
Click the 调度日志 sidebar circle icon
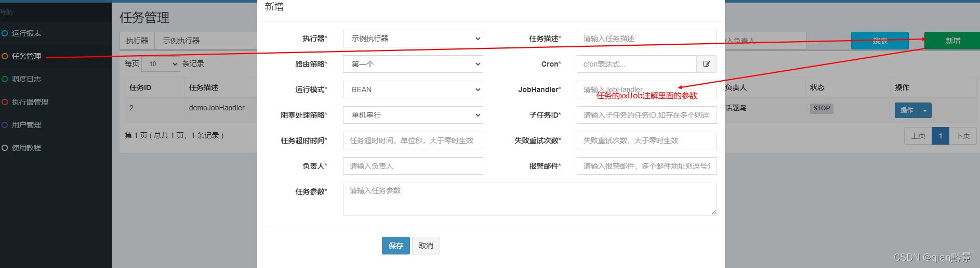(x=5, y=79)
